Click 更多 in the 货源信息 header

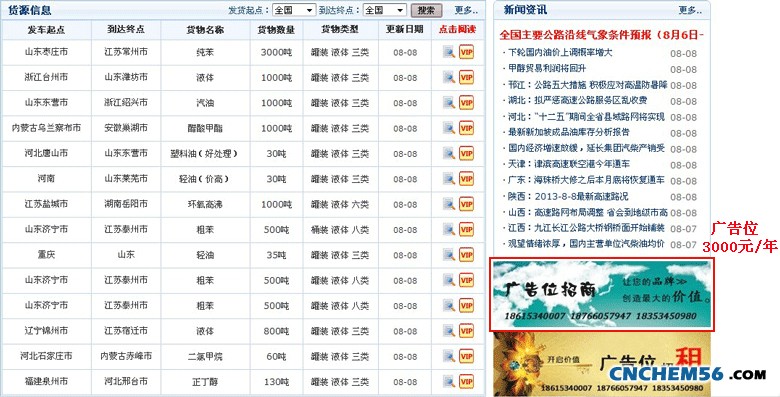(467, 10)
